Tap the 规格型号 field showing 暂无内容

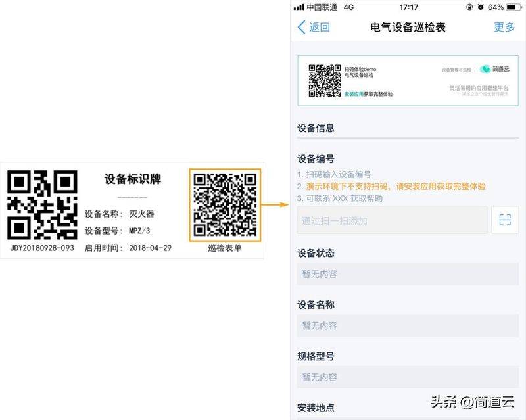407,377
